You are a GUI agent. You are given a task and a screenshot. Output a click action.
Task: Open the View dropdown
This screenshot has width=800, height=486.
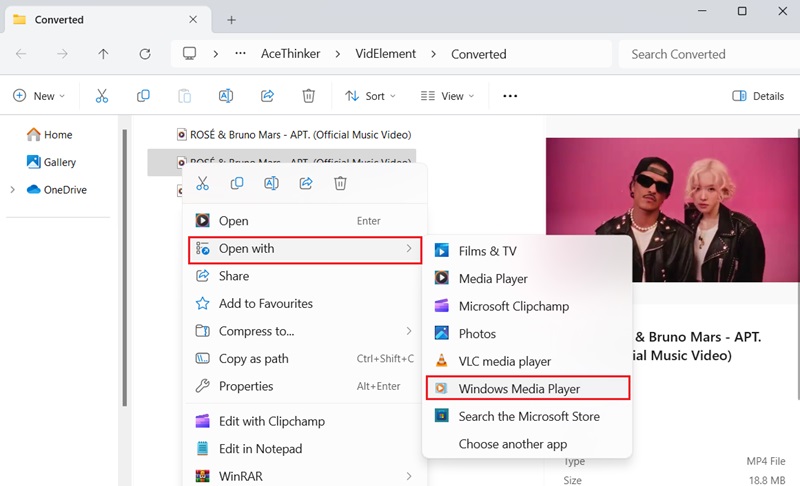pos(447,96)
